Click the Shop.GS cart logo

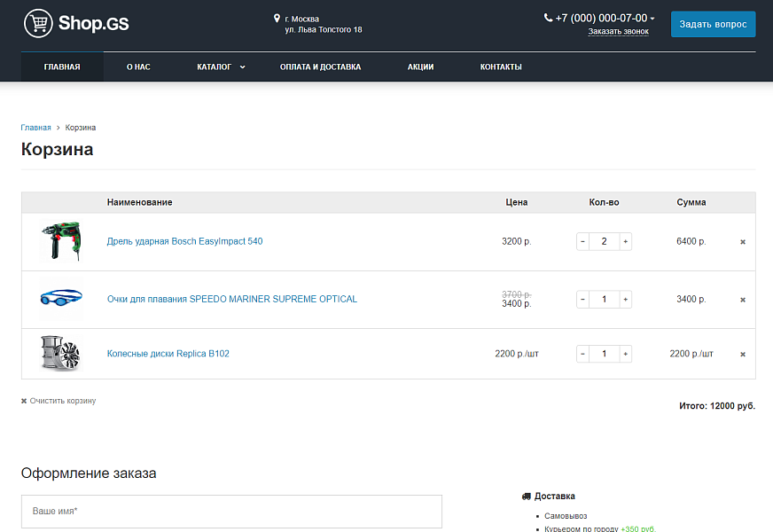76,24
